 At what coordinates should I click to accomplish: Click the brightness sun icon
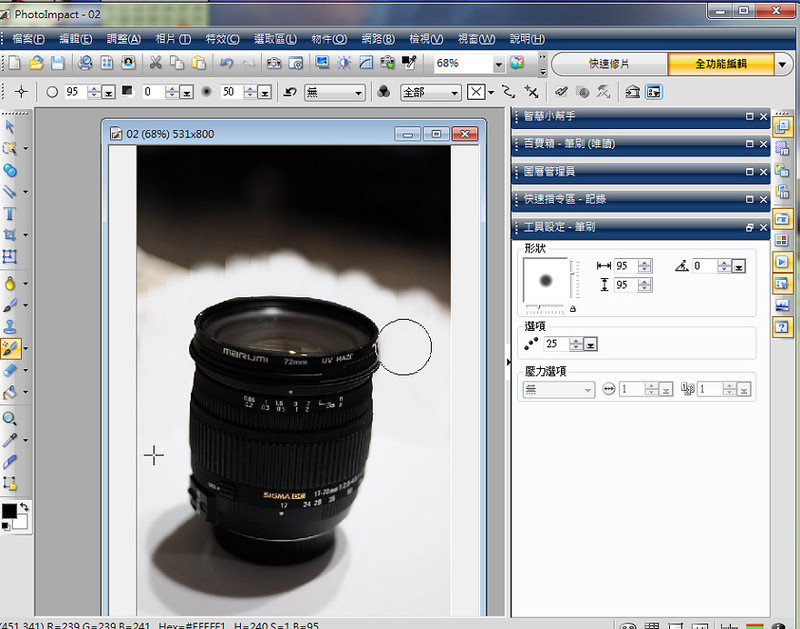[344, 63]
